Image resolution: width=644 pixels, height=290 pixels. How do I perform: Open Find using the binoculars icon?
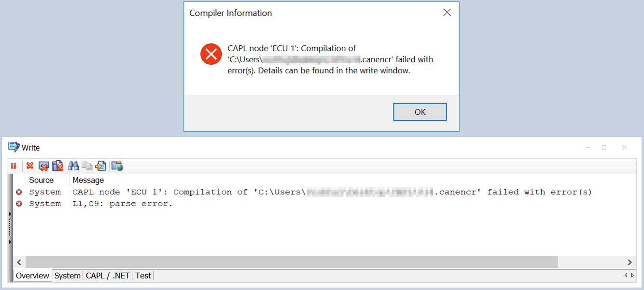73,166
